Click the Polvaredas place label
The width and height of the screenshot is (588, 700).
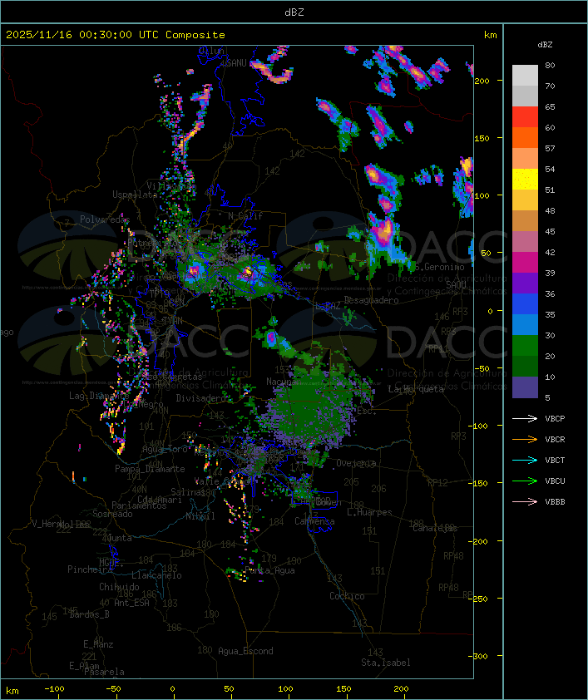pyautogui.click(x=105, y=219)
